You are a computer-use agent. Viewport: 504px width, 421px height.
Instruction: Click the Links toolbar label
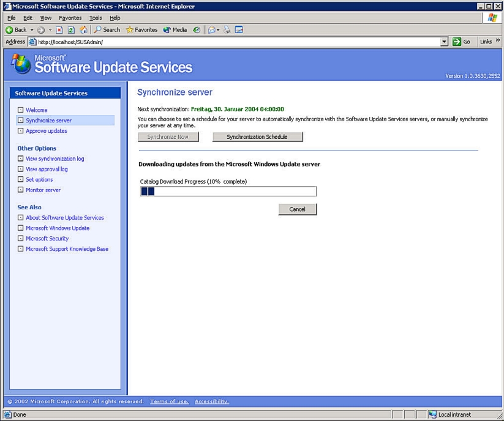point(486,42)
